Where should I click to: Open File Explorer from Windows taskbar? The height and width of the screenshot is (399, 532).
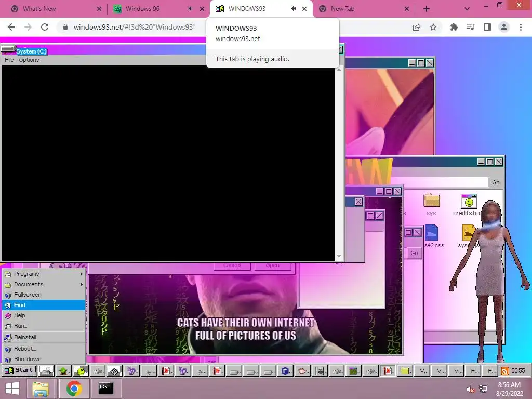click(x=41, y=389)
